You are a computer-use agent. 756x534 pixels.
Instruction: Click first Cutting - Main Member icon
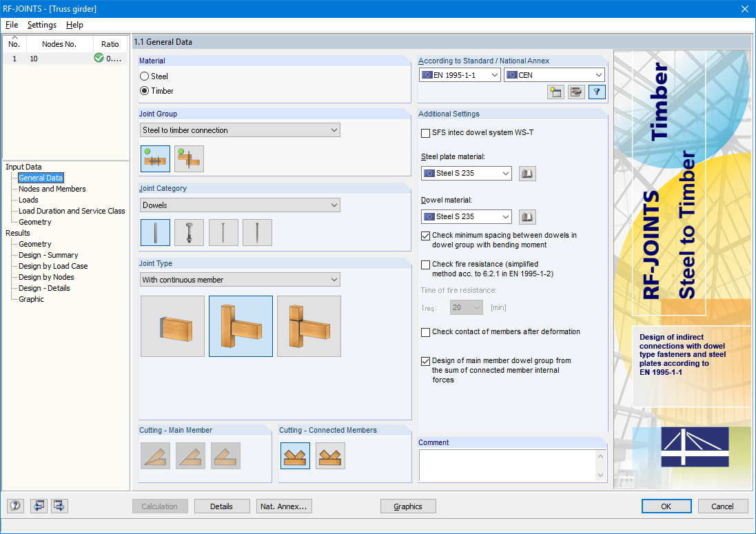pyautogui.click(x=155, y=456)
